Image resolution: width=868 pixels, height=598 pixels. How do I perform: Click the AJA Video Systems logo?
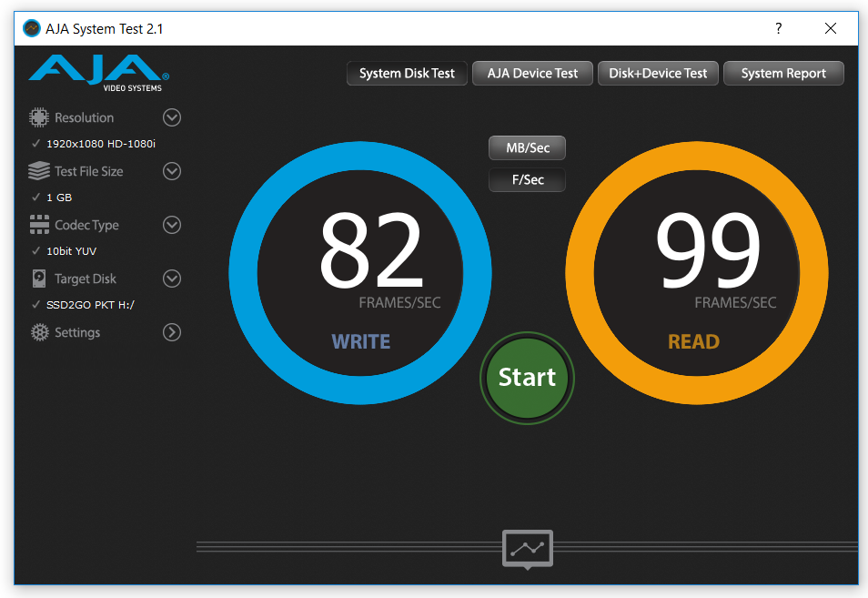pyautogui.click(x=98, y=73)
